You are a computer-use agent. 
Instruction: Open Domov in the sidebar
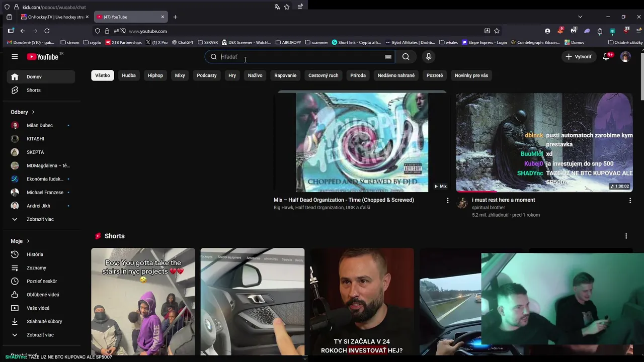pyautogui.click(x=41, y=77)
